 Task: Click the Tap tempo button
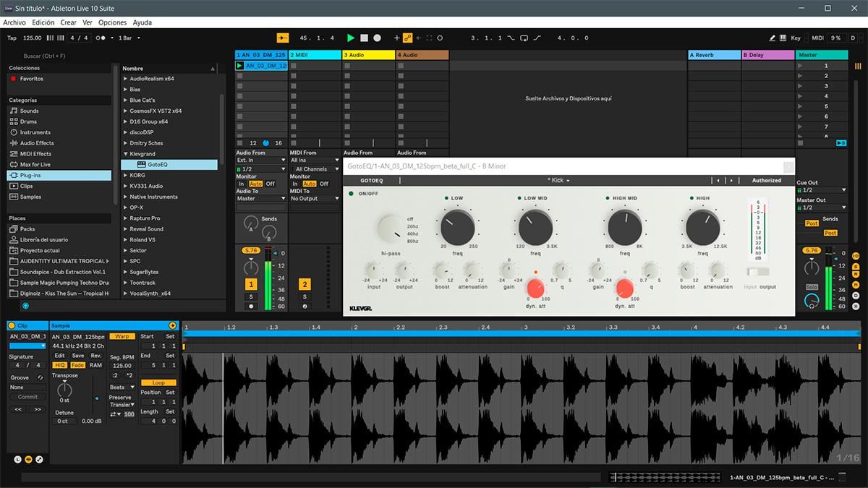[x=12, y=38]
